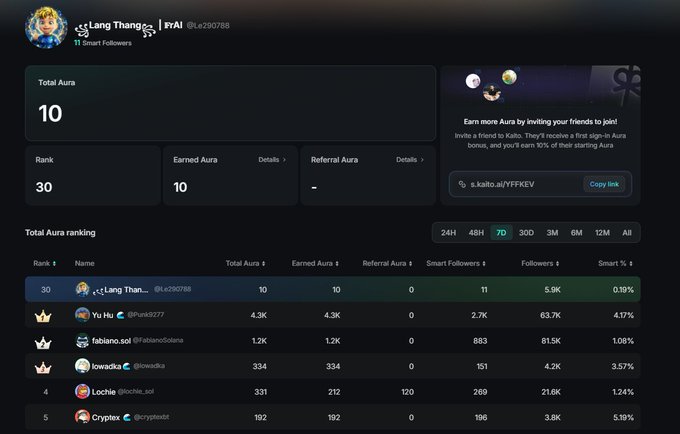Click the silver crown icon for fabiano.sol
680x434 pixels.
43,343
